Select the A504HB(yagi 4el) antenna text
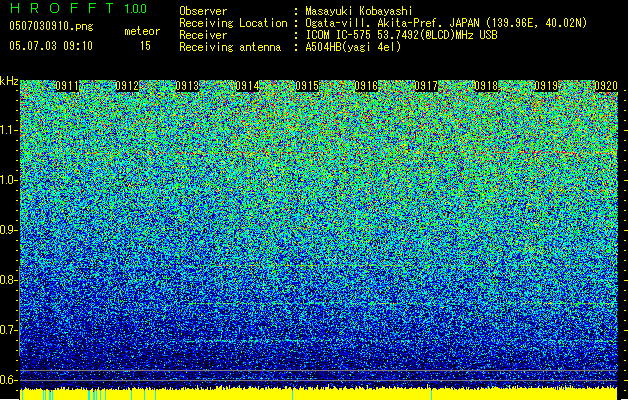 [x=353, y=47]
